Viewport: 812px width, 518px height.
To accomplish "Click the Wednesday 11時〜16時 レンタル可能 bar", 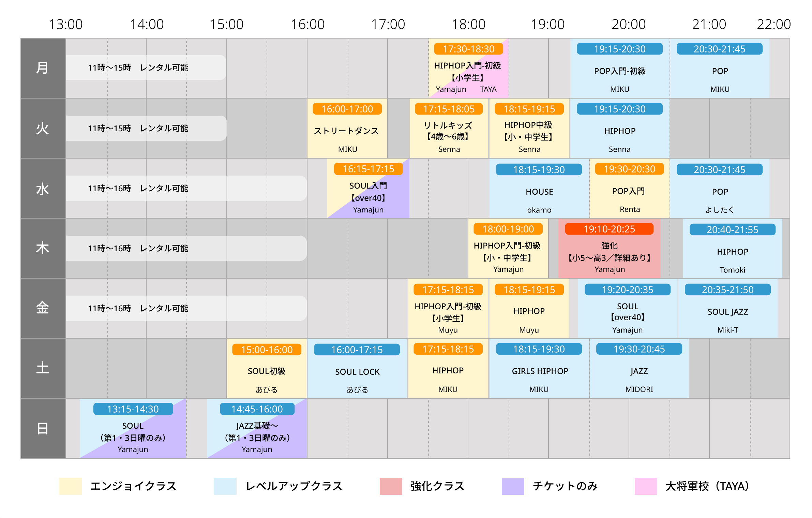I will 186,188.
